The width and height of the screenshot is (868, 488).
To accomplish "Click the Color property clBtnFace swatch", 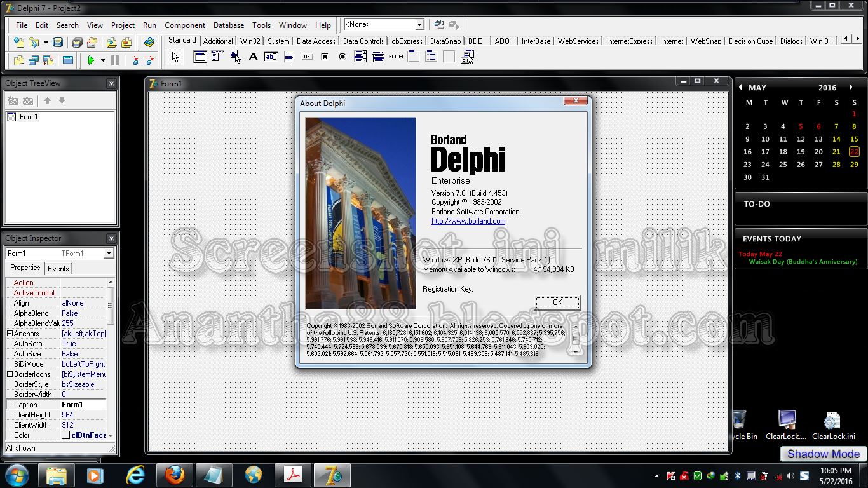I will point(65,435).
